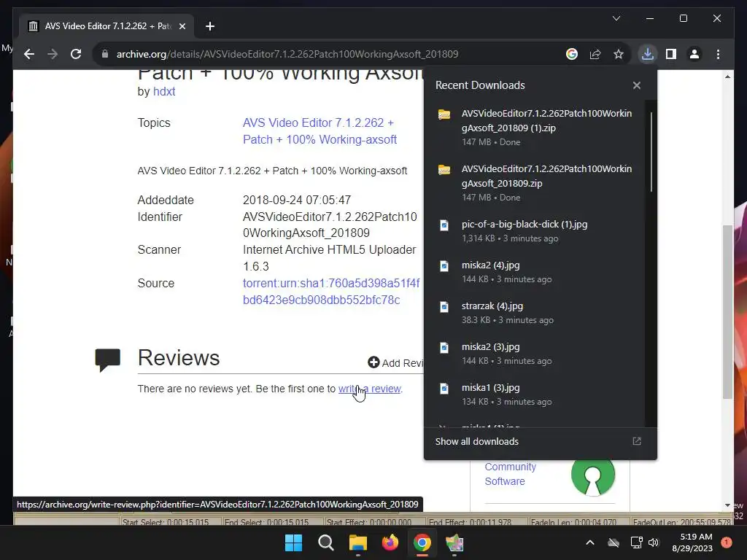Click file icon beside miska2 (4).jpg
Screen dimensions: 747x560
coord(444,265)
